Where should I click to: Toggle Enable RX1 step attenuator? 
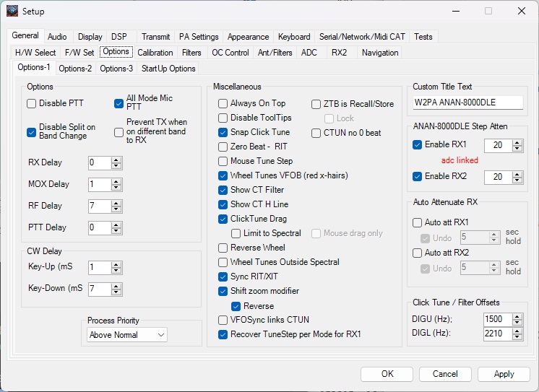[417, 144]
